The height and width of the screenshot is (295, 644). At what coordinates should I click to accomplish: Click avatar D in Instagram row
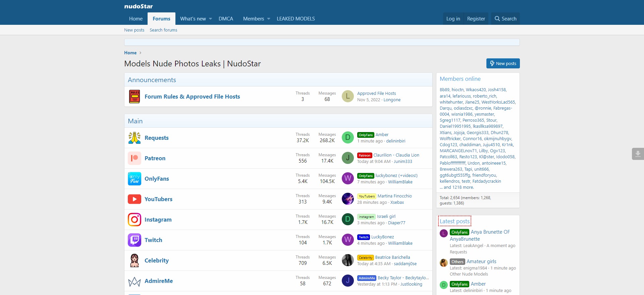pyautogui.click(x=348, y=219)
